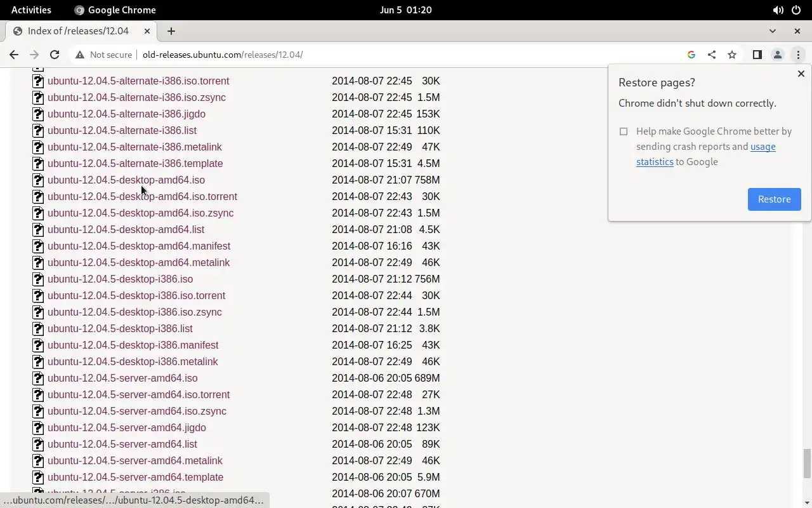Image resolution: width=812 pixels, height=508 pixels.
Task: Open ubuntu-12.04.5-desktop-i386.list link
Action: pyautogui.click(x=120, y=328)
